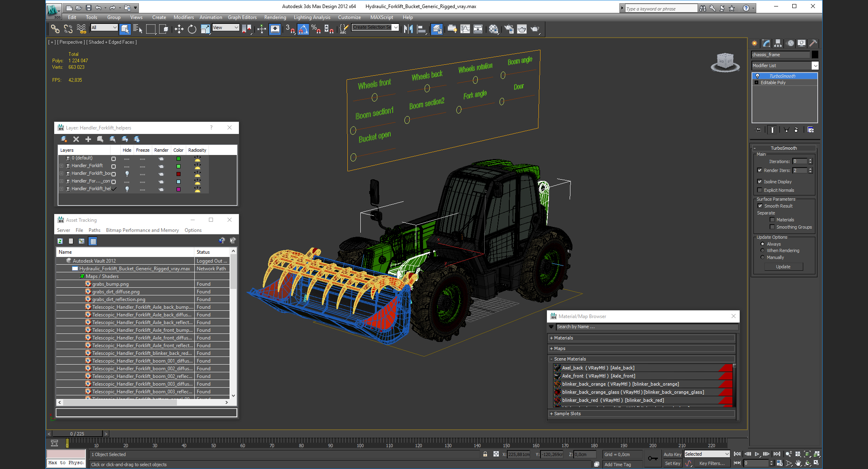The width and height of the screenshot is (868, 469).
Task: Open the Manage Layers icon
Action: [436, 29]
